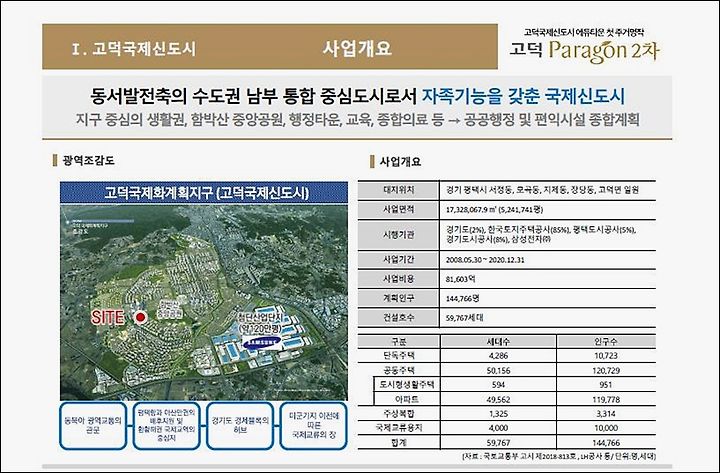Click the '사업면적' row label
Image resolution: width=720 pixels, height=473 pixels.
point(398,209)
